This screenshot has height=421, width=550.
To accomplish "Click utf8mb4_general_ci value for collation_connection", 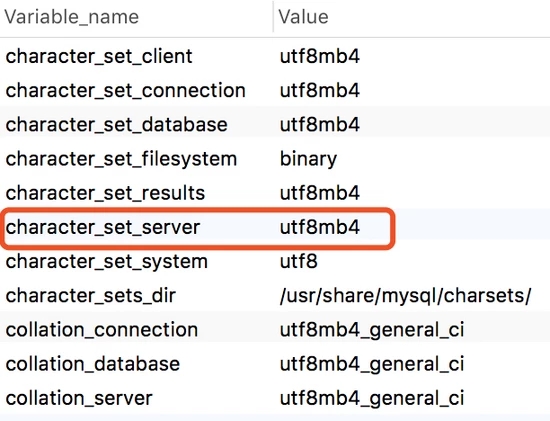I will [372, 330].
